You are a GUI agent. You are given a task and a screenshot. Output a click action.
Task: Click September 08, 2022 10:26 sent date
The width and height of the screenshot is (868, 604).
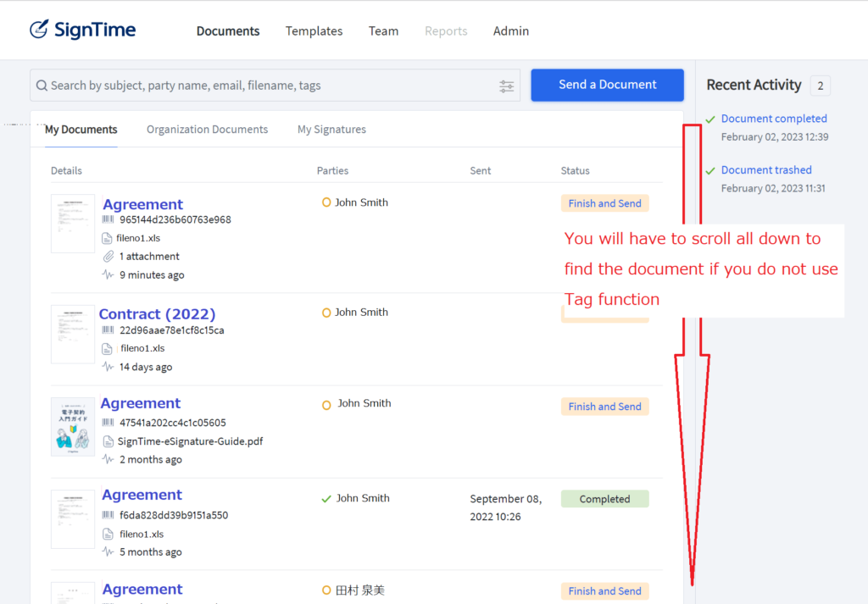point(506,507)
